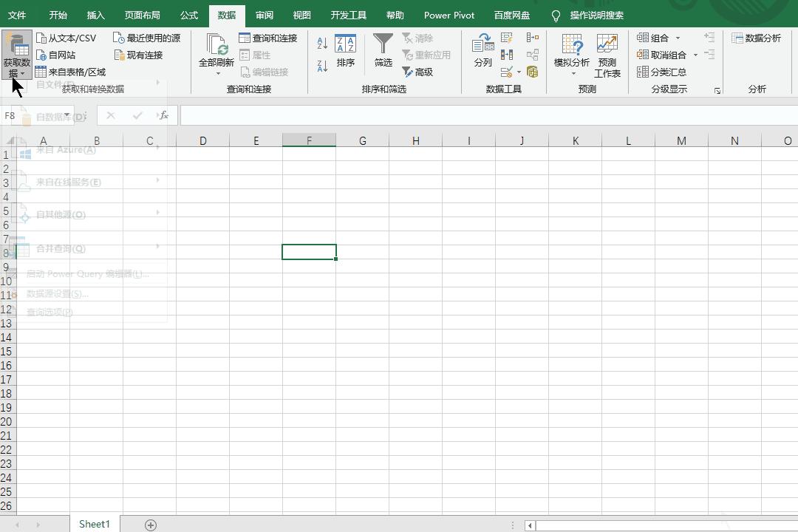Click the Manage Data Model cube icon
Screen dimensions: 798x532
click(532, 72)
